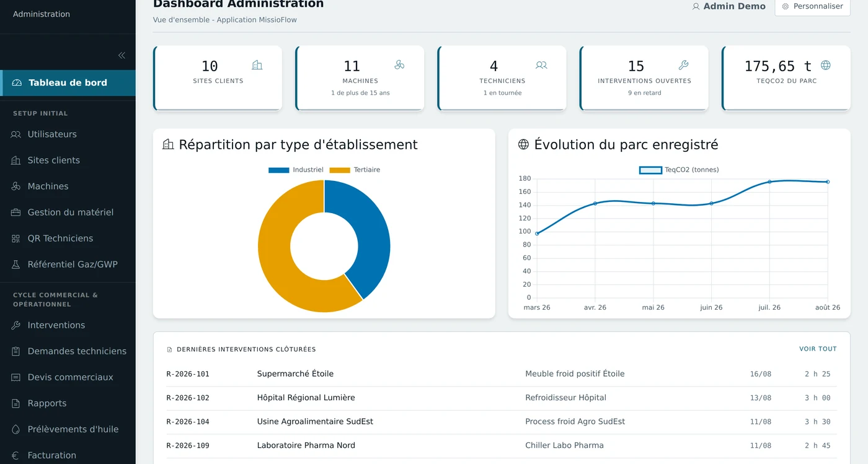Viewport: 868px width, 464px height.
Task: Open the Techniciens card showing 4
Action: [502, 78]
